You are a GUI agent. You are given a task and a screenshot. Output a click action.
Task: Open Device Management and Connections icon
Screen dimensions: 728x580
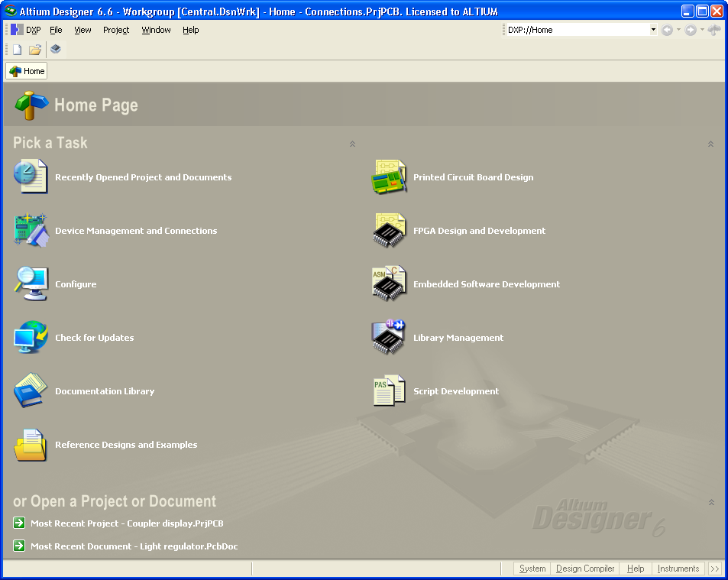click(x=31, y=230)
